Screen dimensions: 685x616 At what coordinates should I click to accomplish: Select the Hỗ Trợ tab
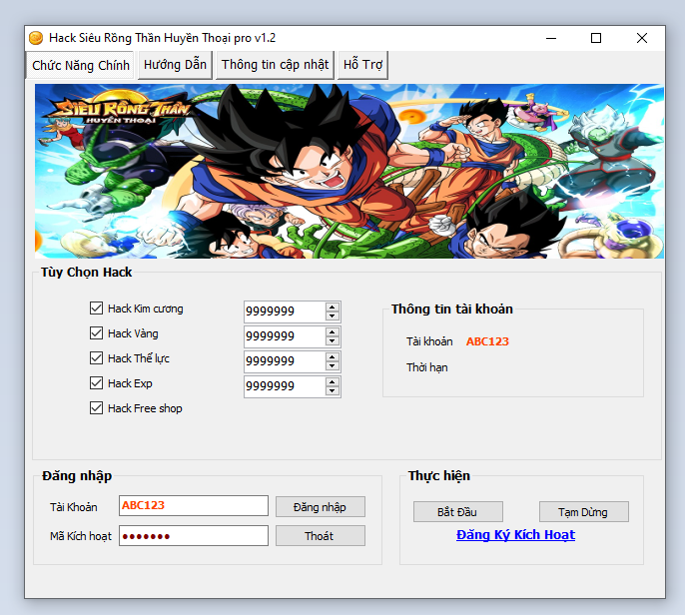pos(362,65)
